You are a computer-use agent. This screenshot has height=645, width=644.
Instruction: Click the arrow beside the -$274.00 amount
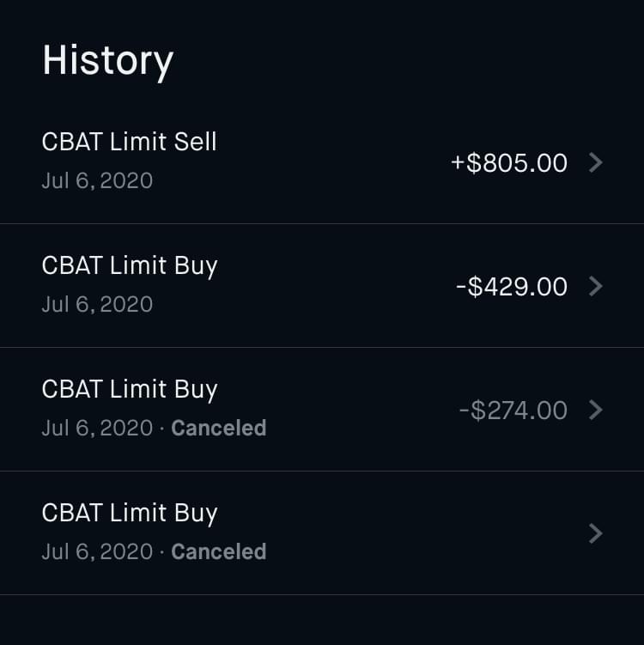click(x=596, y=410)
